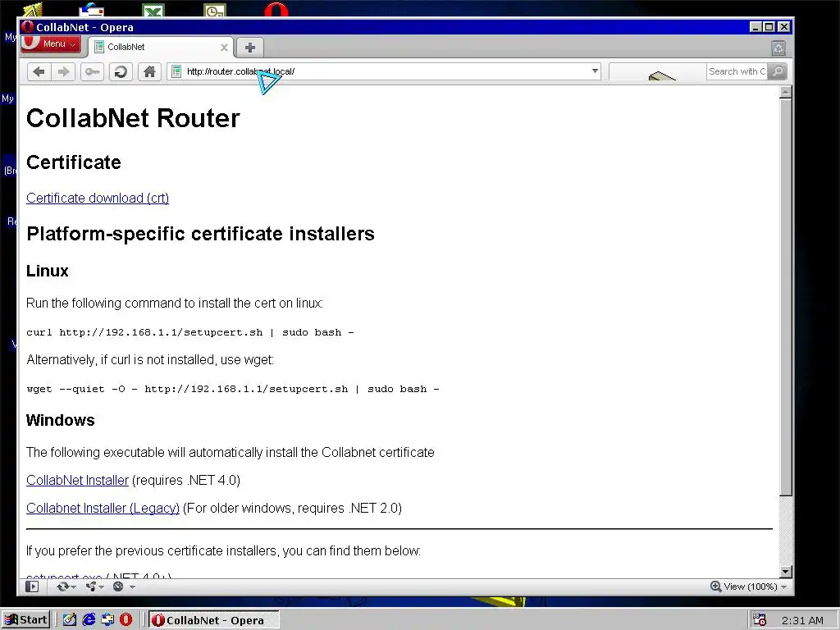Expand the Opera Unite dropdown arrow
This screenshot has height=630, width=840.
click(101, 587)
